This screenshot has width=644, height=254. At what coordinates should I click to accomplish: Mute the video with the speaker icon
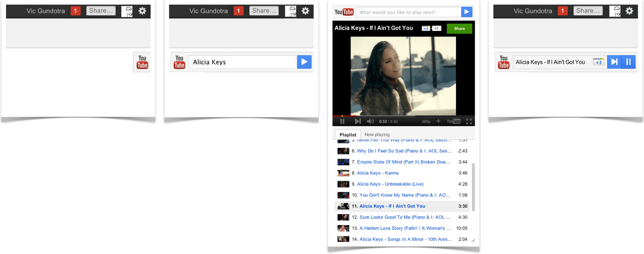(x=370, y=121)
